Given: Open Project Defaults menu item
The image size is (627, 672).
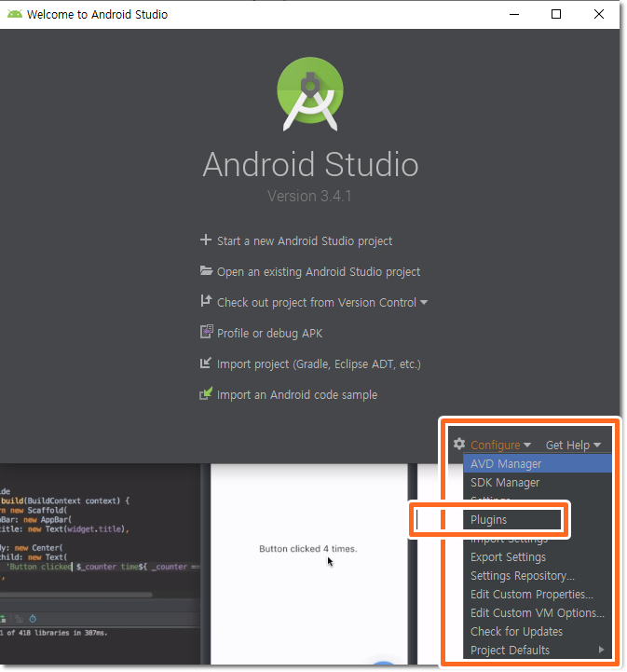Looking at the screenshot, I should pos(538,651).
